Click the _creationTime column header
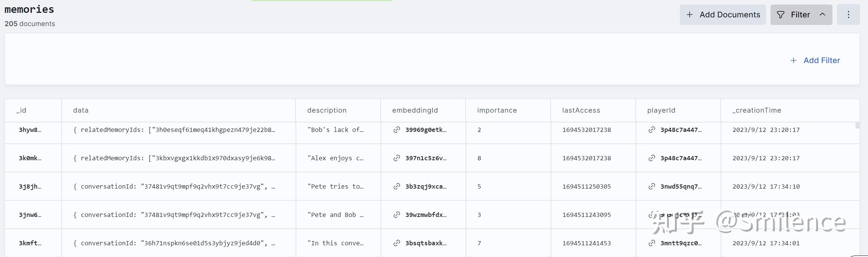Viewport: 868px width, 257px height. pos(757,110)
